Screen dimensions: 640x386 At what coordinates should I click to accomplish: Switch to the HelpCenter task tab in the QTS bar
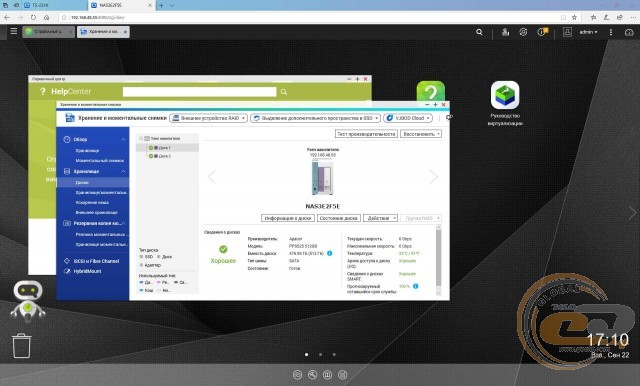(x=49, y=32)
